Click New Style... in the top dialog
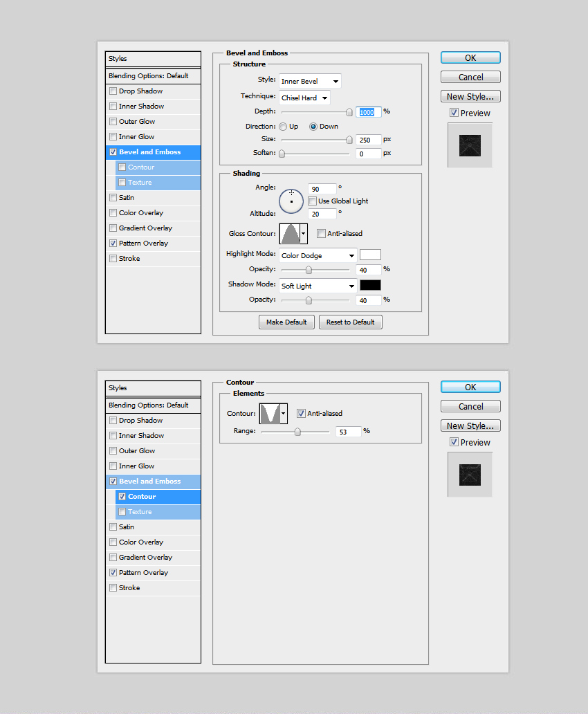The image size is (588, 714). coord(470,97)
